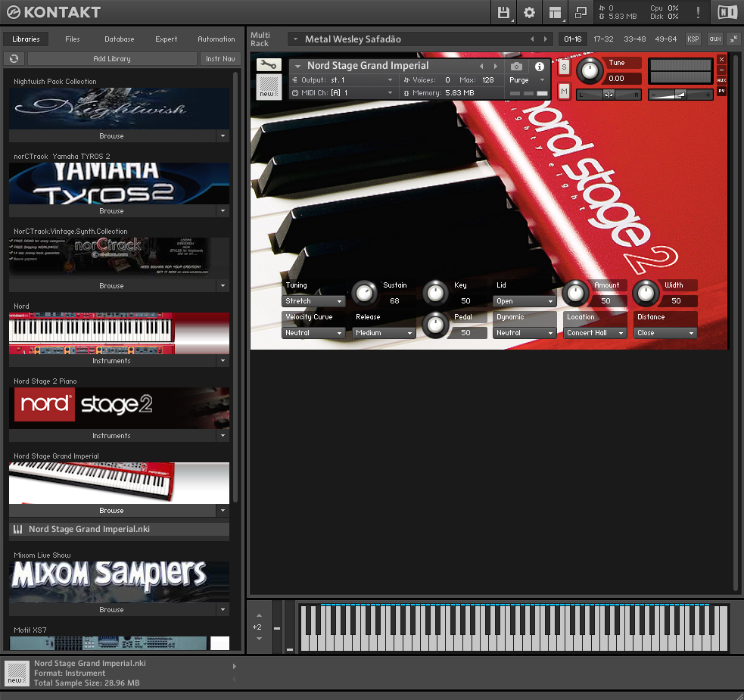The image size is (744, 700).
Task: Toggle the AUX sends button
Action: click(721, 80)
